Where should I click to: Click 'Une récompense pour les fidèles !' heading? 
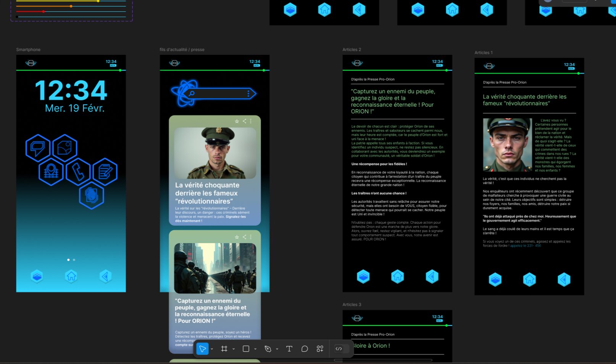point(379,164)
